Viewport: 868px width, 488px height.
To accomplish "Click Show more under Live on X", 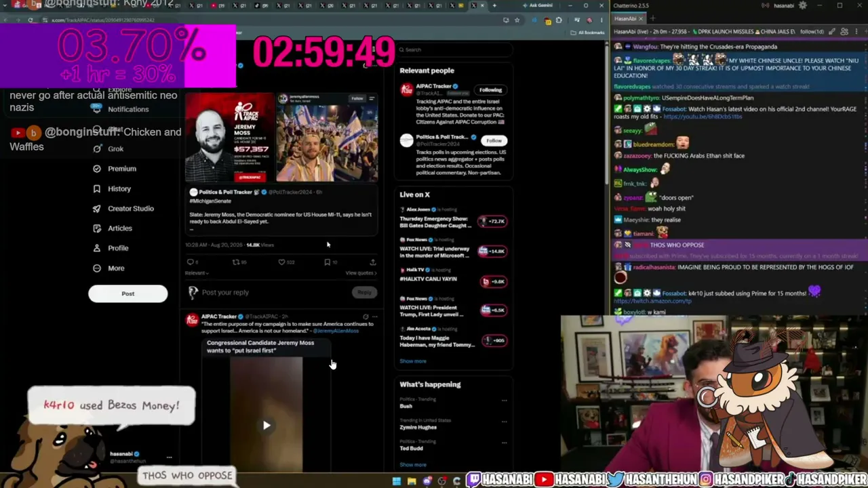I will coord(413,361).
